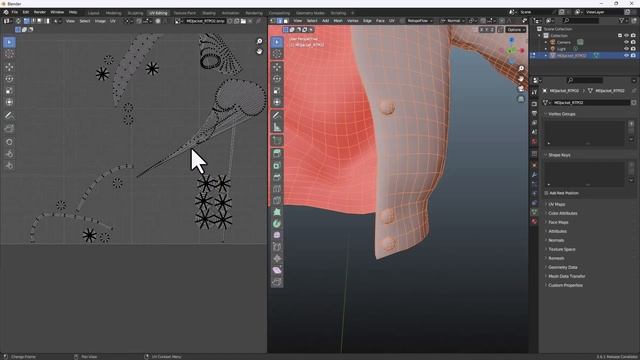This screenshot has height=360, width=640.
Task: Choose the 3D viewport Cursor tool
Action: pos(277,54)
